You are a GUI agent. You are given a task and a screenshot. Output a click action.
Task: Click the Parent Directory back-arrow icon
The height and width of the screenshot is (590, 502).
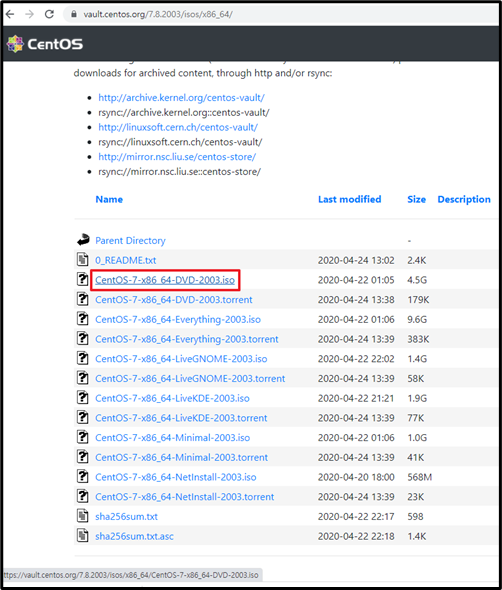tap(83, 240)
